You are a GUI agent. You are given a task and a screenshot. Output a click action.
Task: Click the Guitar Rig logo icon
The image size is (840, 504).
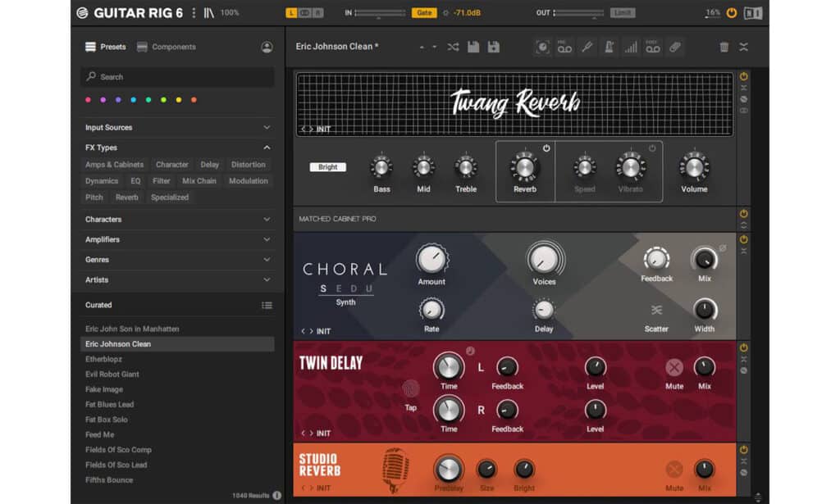(82, 13)
